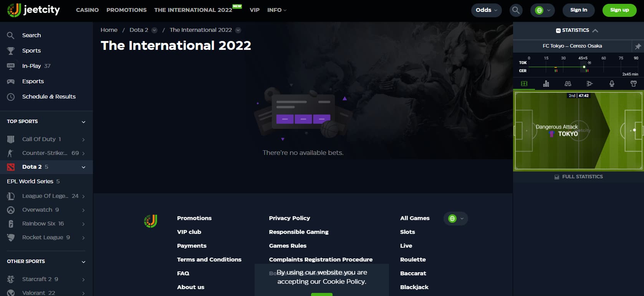Viewport: 644px width, 296px height.
Task: Click the match timeline current-minute marker
Action: coord(584,67)
